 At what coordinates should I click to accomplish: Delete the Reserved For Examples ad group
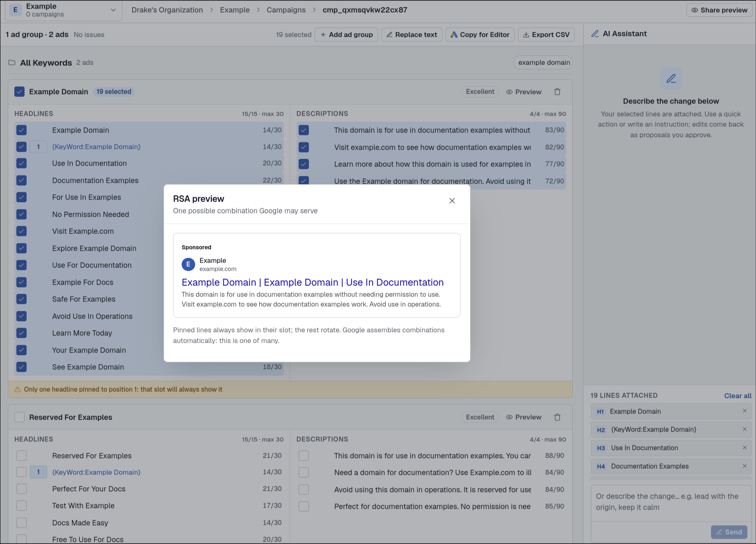[x=557, y=417]
